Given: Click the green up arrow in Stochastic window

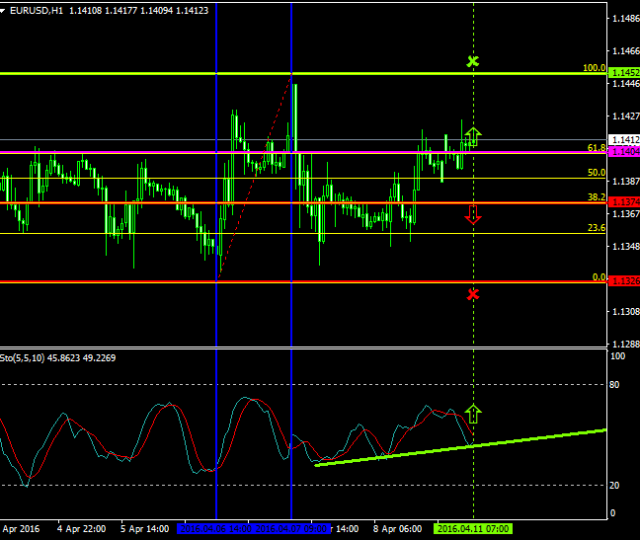Looking at the screenshot, I should point(473,413).
